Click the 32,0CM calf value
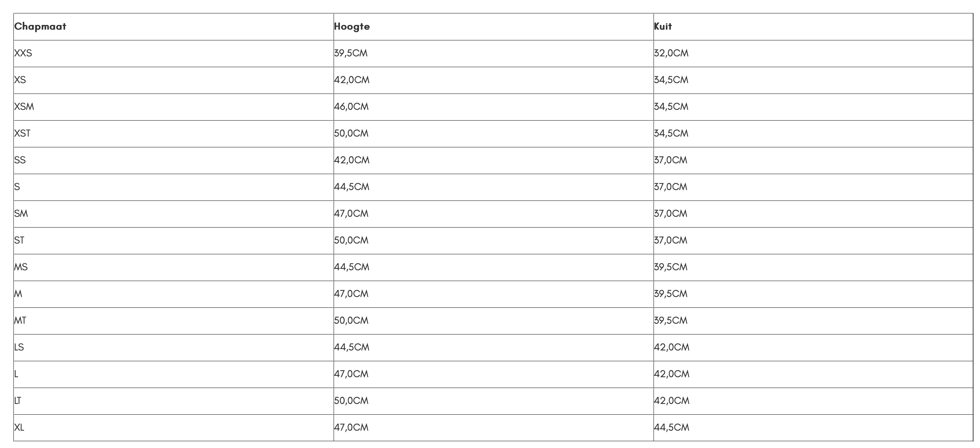This screenshot has width=980, height=448. pos(672,53)
